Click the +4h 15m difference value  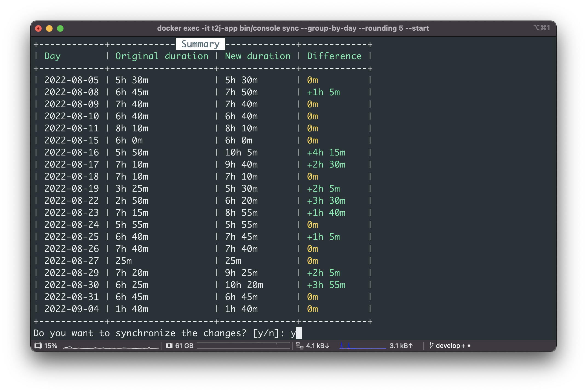tap(326, 152)
